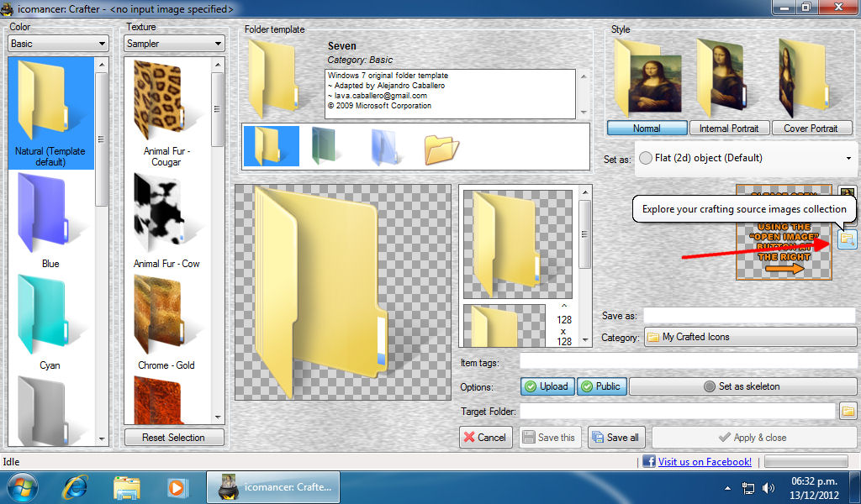
Task: Click the network icon in system tray
Action: [x=747, y=487]
